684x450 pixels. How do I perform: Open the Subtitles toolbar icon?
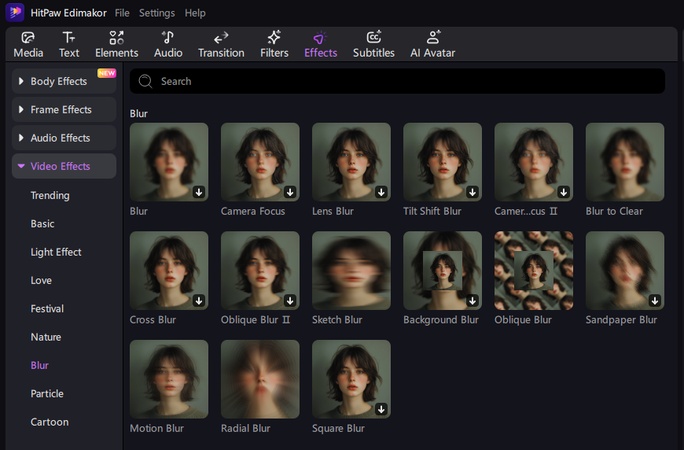pos(373,38)
